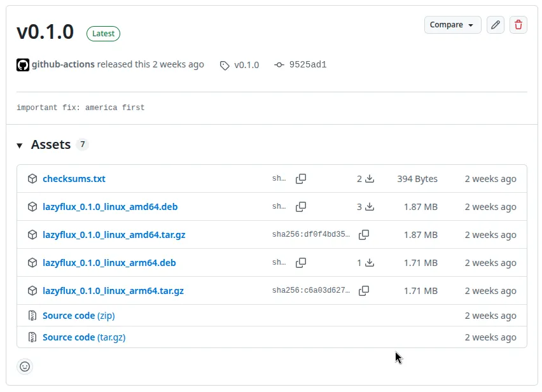542x392 pixels.
Task: Click '2 weeks ago' in Source code (zip) row
Action: tap(490, 316)
